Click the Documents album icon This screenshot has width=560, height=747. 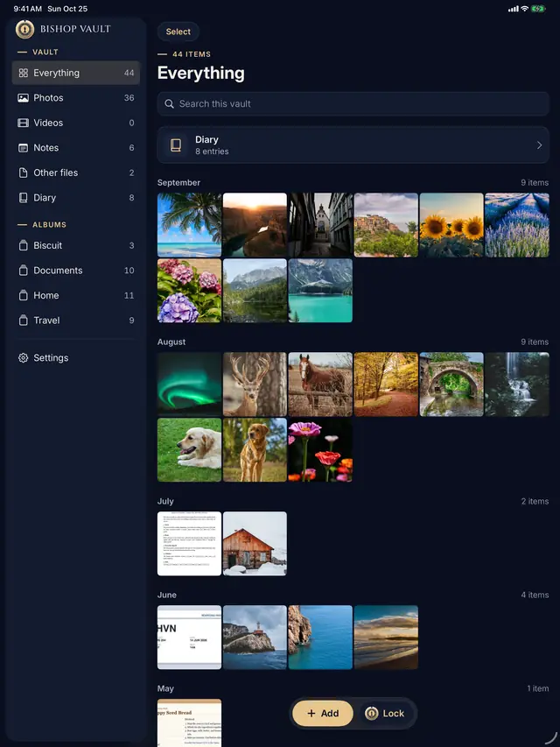pos(23,270)
